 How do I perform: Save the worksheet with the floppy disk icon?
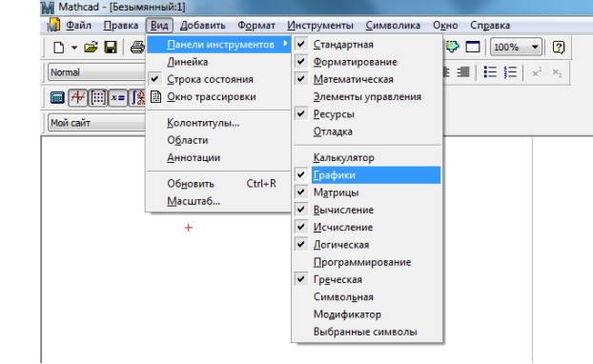[x=111, y=48]
